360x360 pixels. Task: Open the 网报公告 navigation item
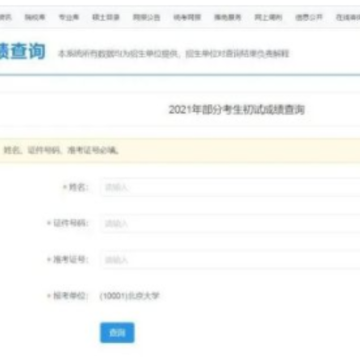click(147, 18)
